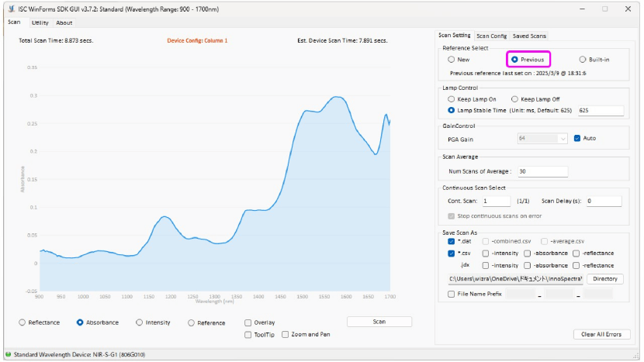Select the Built-in reference option
Viewport: 644px width, 362px height.
583,59
